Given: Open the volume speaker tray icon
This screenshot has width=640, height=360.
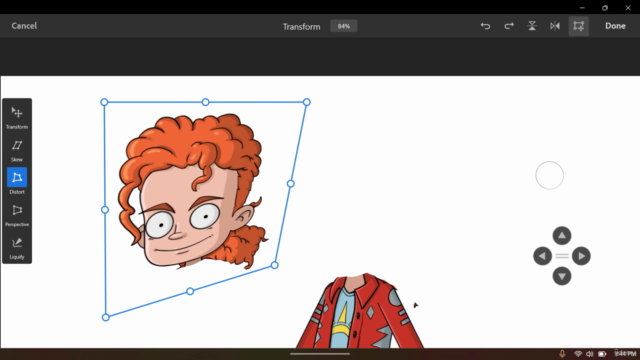Looking at the screenshot, I should tap(589, 354).
